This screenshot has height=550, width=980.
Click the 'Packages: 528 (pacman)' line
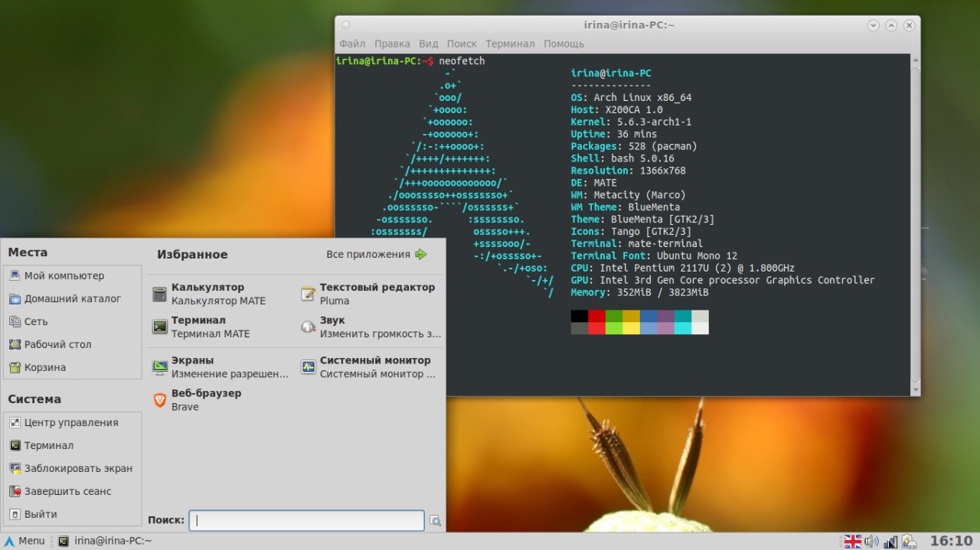634,146
